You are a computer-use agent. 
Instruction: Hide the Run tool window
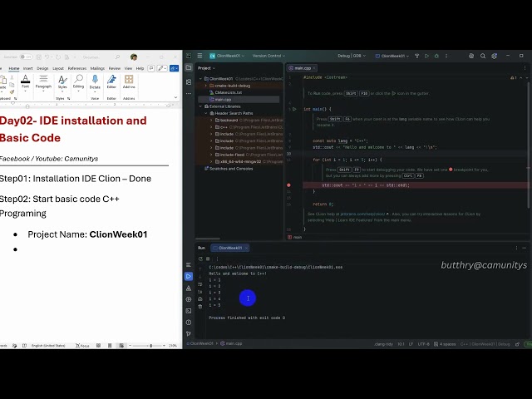tap(525, 248)
